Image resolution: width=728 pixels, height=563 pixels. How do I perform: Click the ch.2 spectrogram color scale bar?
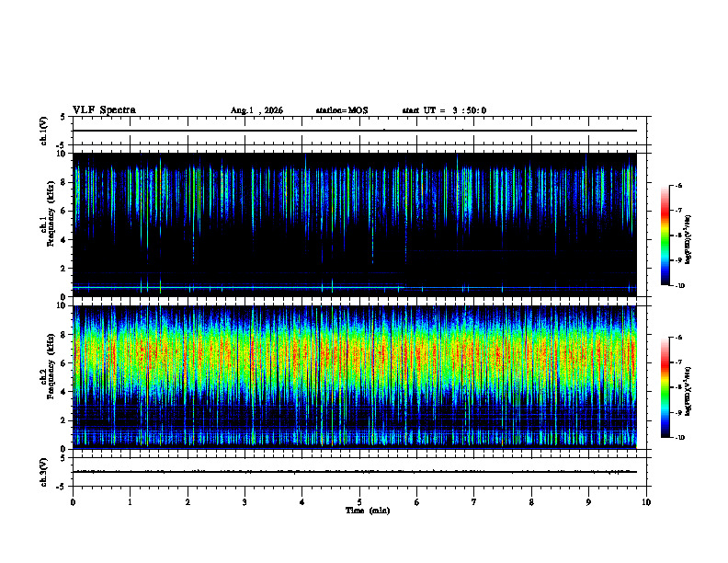click(x=665, y=387)
